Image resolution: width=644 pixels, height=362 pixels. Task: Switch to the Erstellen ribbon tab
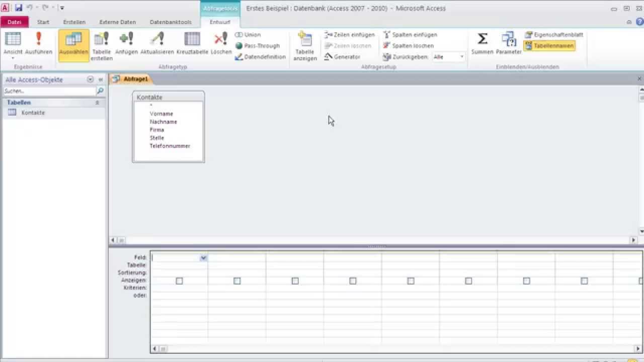coord(74,22)
